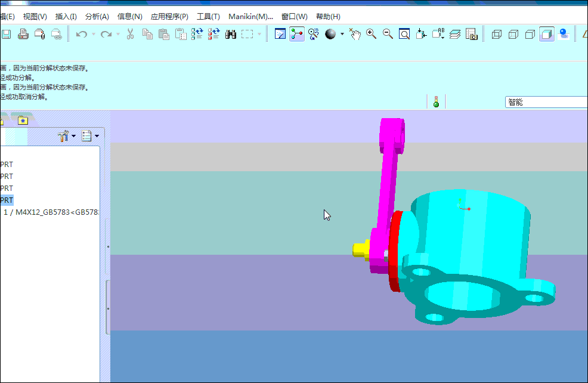Image resolution: width=588 pixels, height=383 pixels.
Task: Open the model tree Show dropdown arrow
Action: [x=97, y=136]
